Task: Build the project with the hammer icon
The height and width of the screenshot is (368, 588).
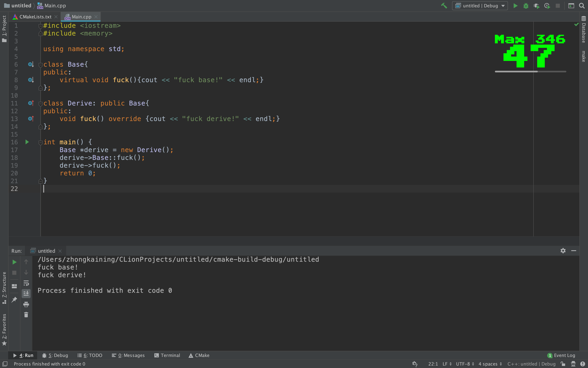Action: pyautogui.click(x=444, y=6)
